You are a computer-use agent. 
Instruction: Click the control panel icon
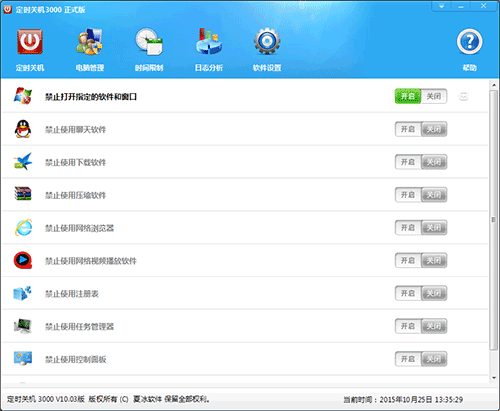coord(23,358)
